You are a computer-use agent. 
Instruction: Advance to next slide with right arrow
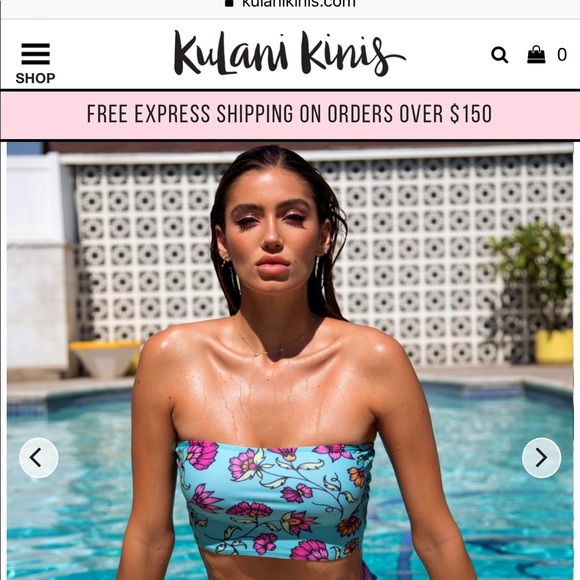[541, 458]
